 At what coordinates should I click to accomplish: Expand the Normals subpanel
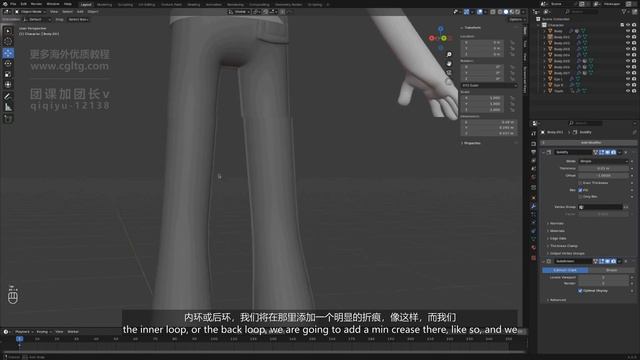pyautogui.click(x=556, y=223)
